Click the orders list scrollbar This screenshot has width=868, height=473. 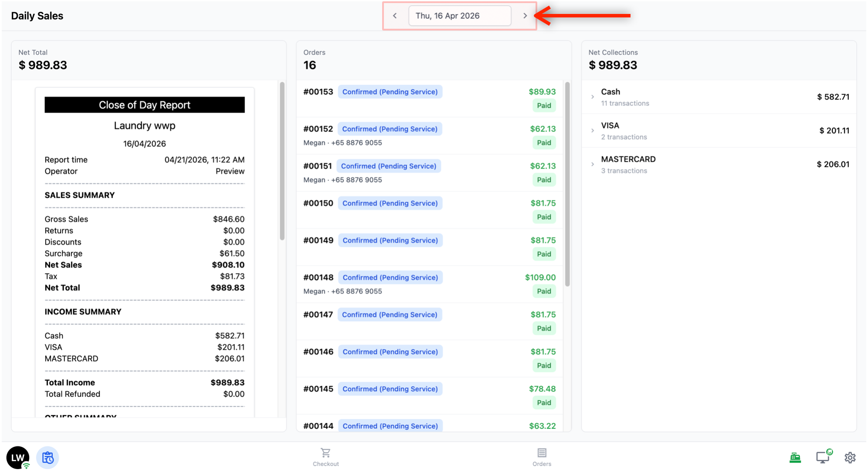(x=567, y=183)
